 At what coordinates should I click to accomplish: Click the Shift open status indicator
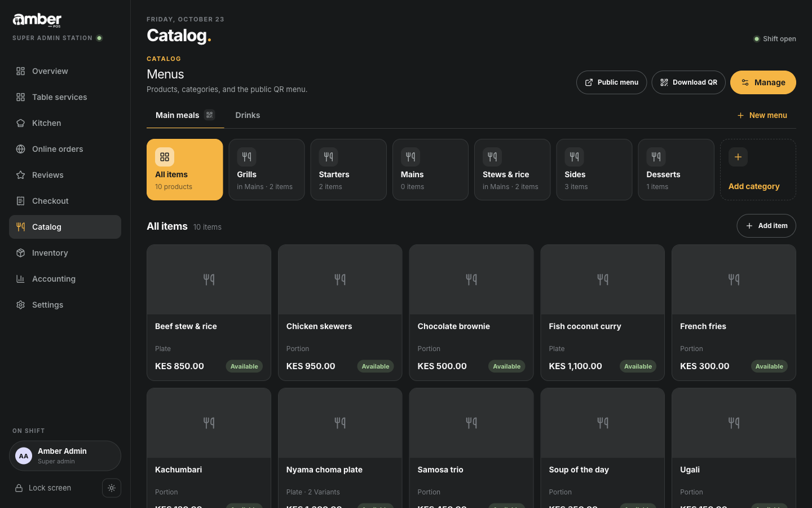(x=775, y=39)
